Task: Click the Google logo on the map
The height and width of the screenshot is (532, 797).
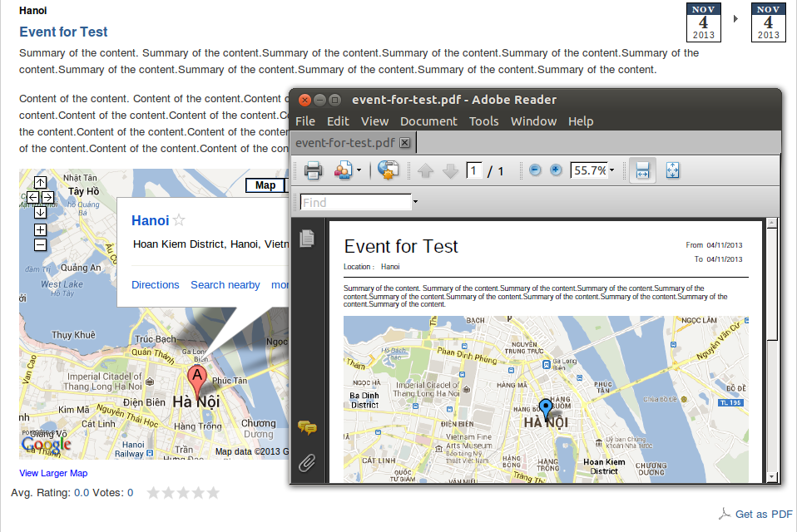Action: [47, 445]
